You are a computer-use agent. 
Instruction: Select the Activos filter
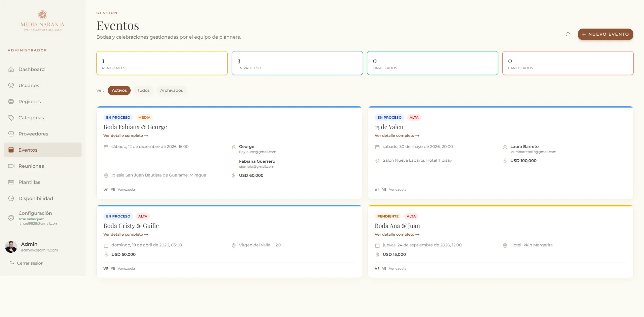click(119, 90)
